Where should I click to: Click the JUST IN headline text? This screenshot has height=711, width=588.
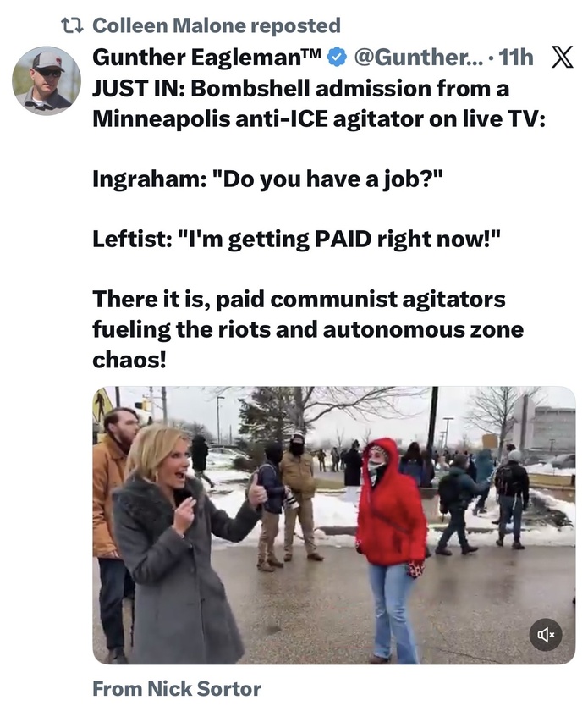[x=300, y=88]
